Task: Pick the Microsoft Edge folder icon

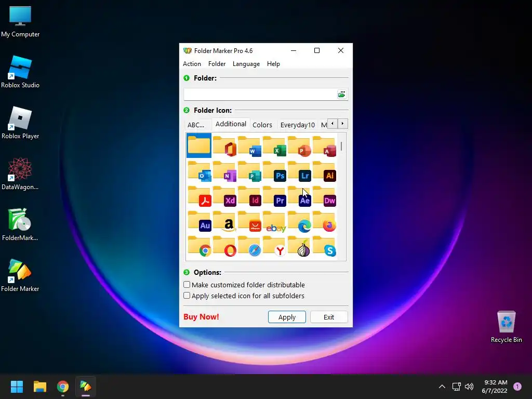Action: pos(299,221)
